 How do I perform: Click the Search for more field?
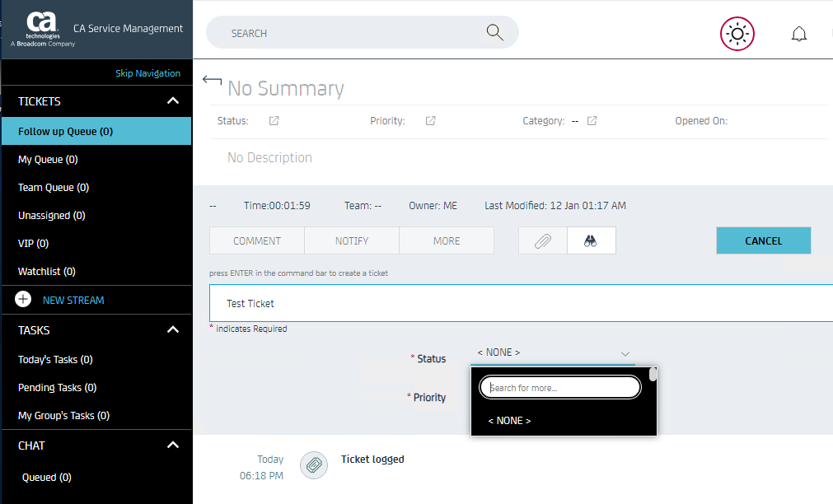[560, 388]
